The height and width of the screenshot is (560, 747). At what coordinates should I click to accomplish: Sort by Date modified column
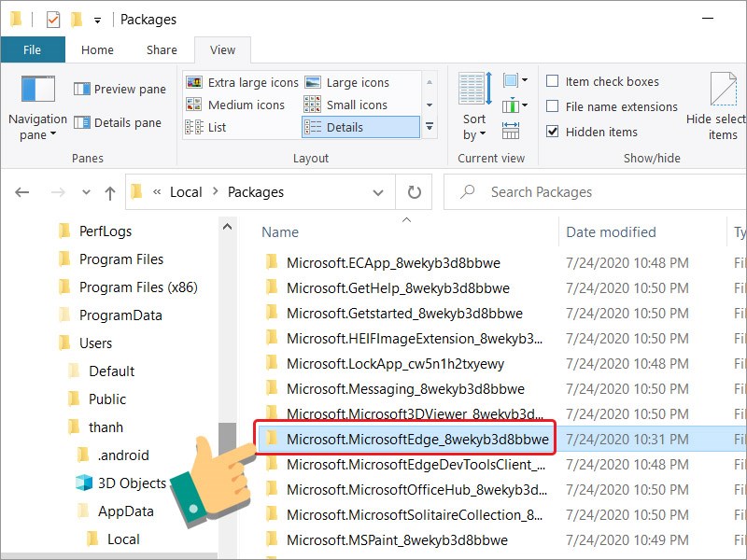611,231
